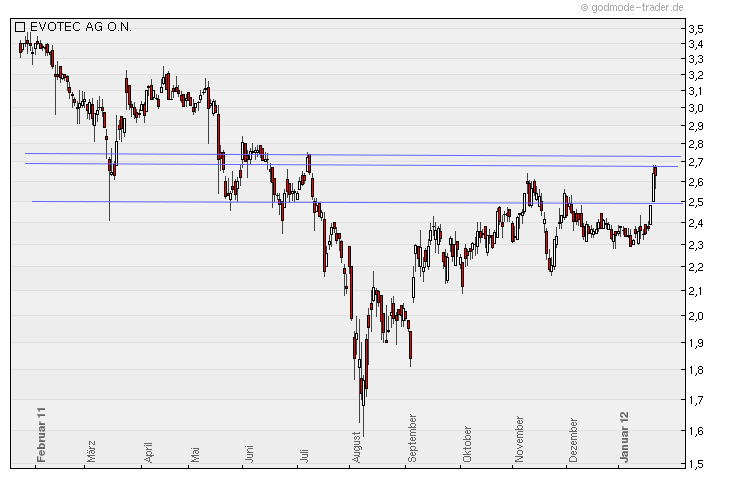Click the 3,5 price axis value
The image size is (730, 481).
click(696, 29)
